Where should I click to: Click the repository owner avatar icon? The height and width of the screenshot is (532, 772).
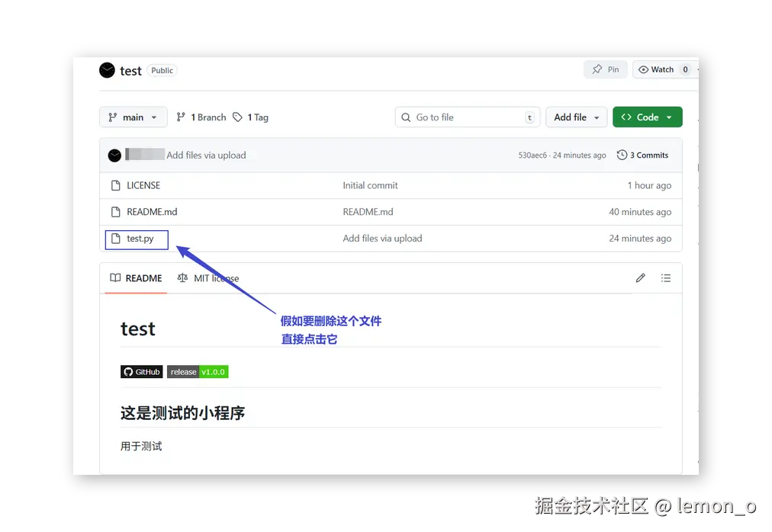(107, 70)
